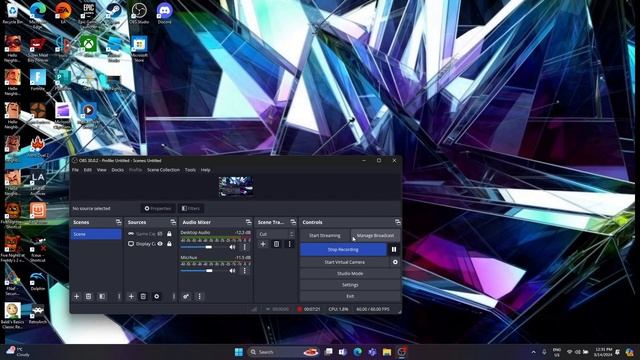The image size is (640, 360).
Task: Click the Start Streaming button
Action: pos(324,236)
